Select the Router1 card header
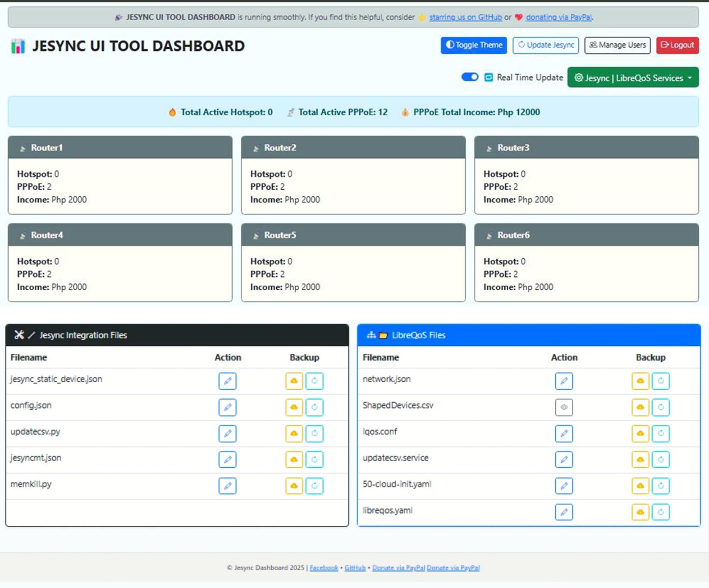This screenshot has width=709, height=588. tap(120, 147)
